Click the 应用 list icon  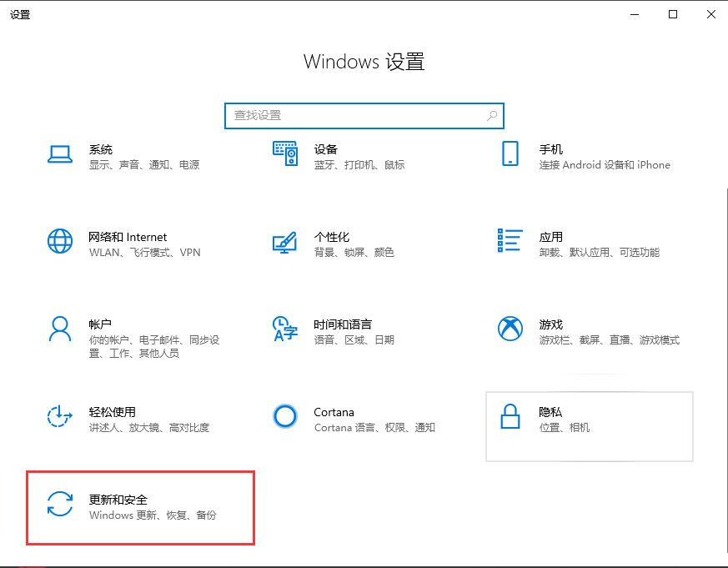tap(510, 240)
